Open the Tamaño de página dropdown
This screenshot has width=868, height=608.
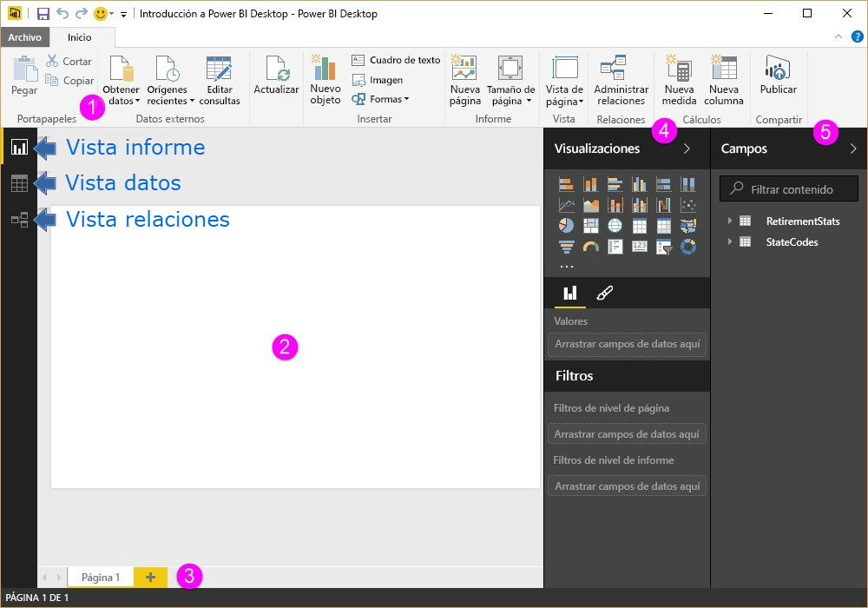[x=511, y=80]
